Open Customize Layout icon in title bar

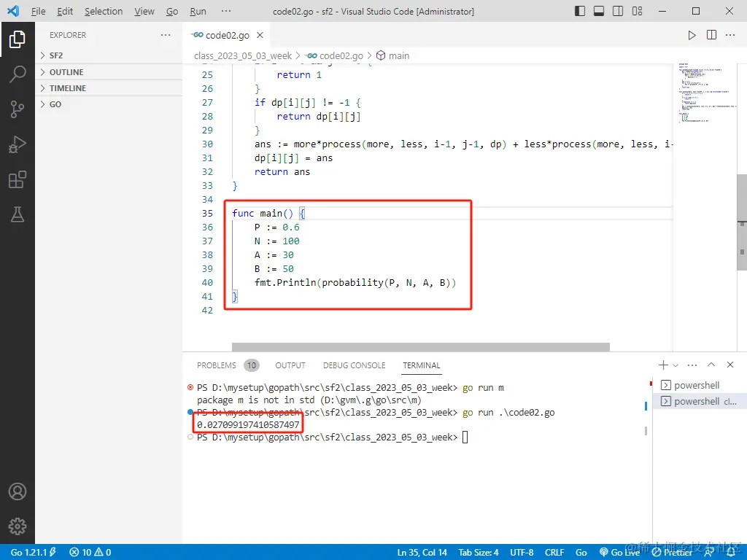637,11
